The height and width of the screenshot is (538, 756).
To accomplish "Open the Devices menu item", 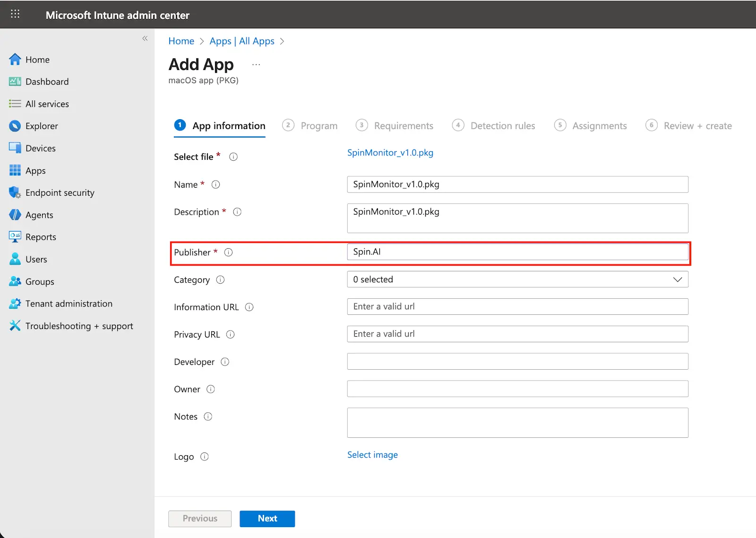I will 40,148.
